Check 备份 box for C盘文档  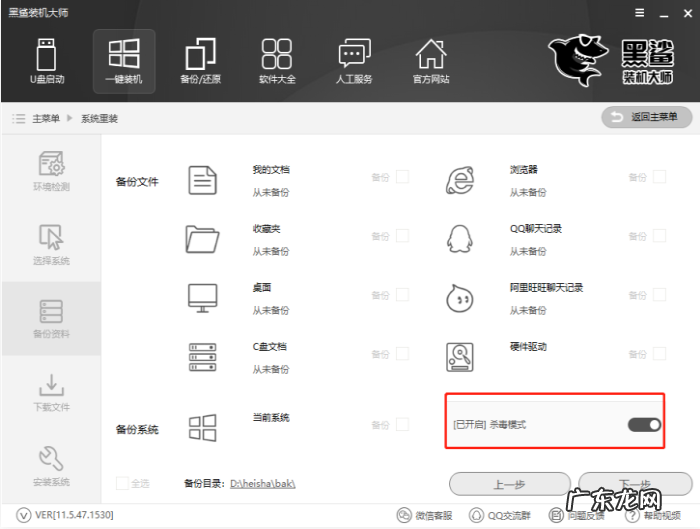402,354
